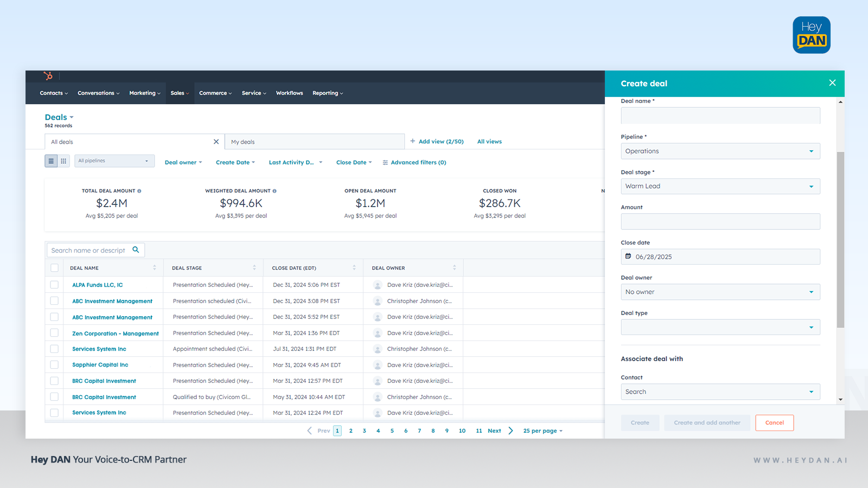Select the list view icon

coord(51,160)
